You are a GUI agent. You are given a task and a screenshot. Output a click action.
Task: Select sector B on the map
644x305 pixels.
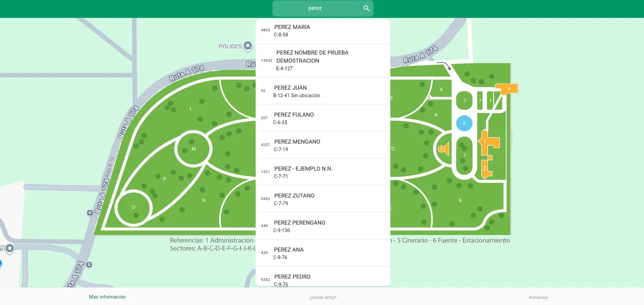(460, 200)
